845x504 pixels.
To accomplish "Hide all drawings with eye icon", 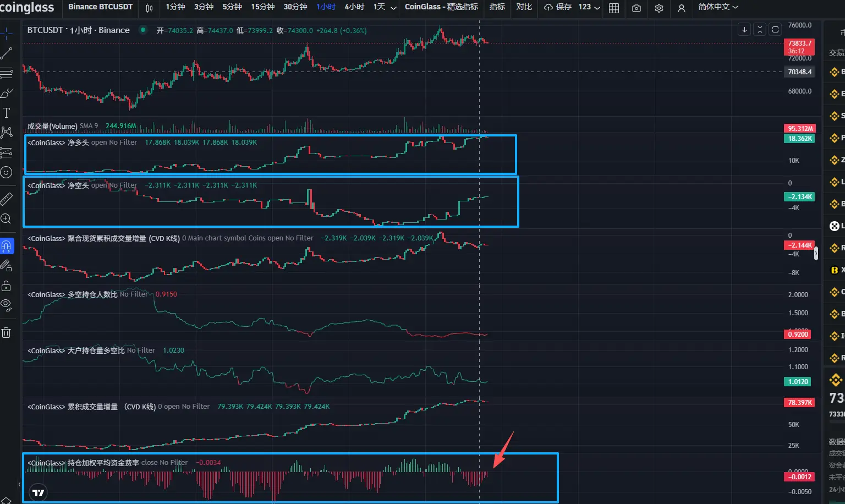I will coord(6,305).
